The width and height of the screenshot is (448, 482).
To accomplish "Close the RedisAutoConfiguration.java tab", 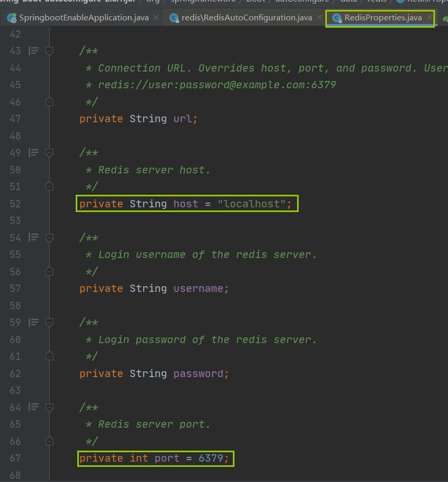I will pyautogui.click(x=319, y=18).
